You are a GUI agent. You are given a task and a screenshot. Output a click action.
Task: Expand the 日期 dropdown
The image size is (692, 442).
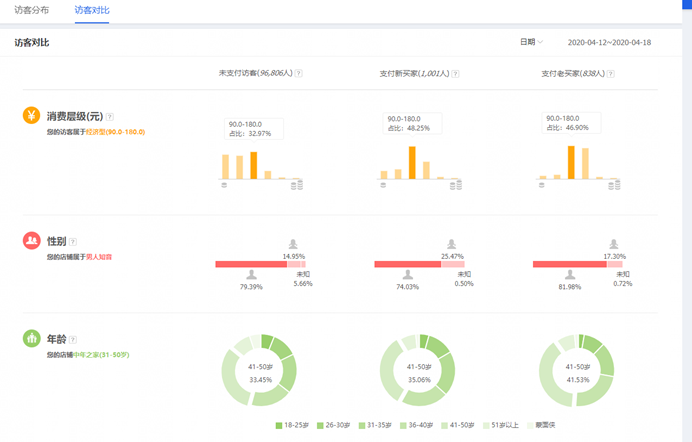530,42
